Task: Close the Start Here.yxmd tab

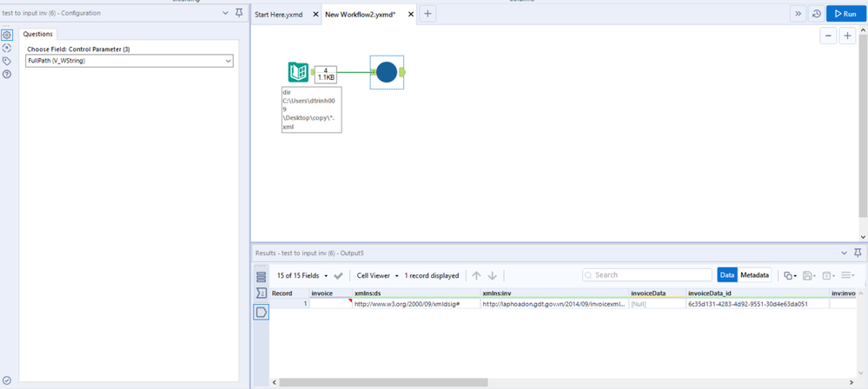Action: 315,15
